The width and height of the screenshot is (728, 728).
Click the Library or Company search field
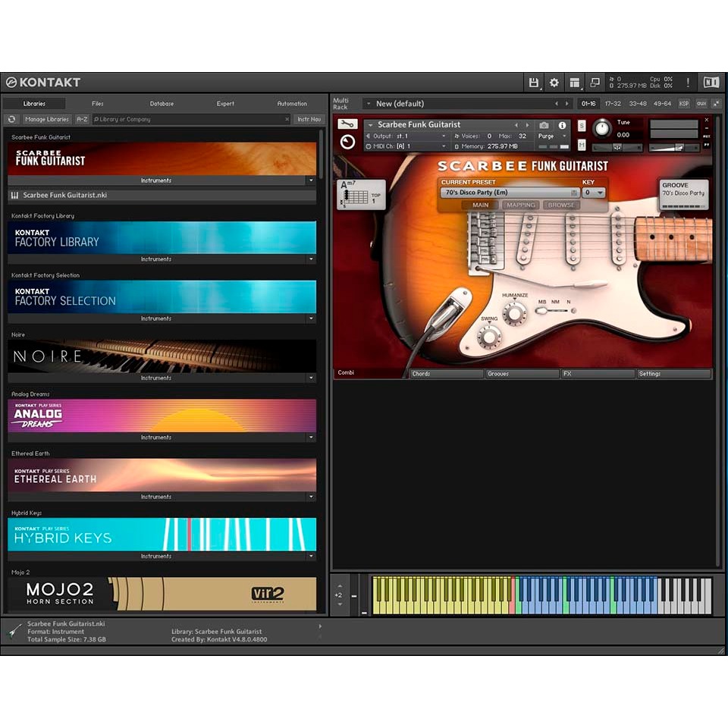pos(190,119)
